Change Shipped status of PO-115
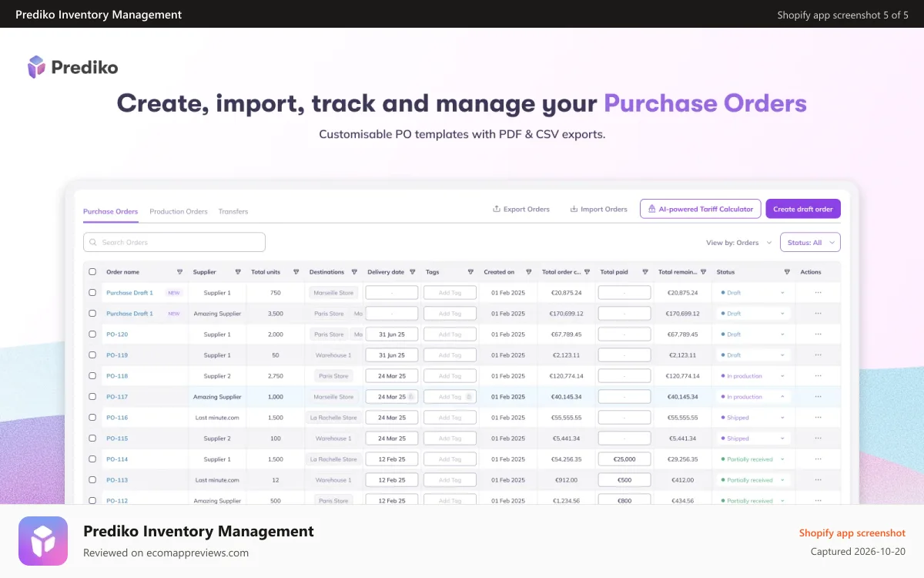Image resolution: width=924 pixels, height=578 pixels. pyautogui.click(x=753, y=439)
